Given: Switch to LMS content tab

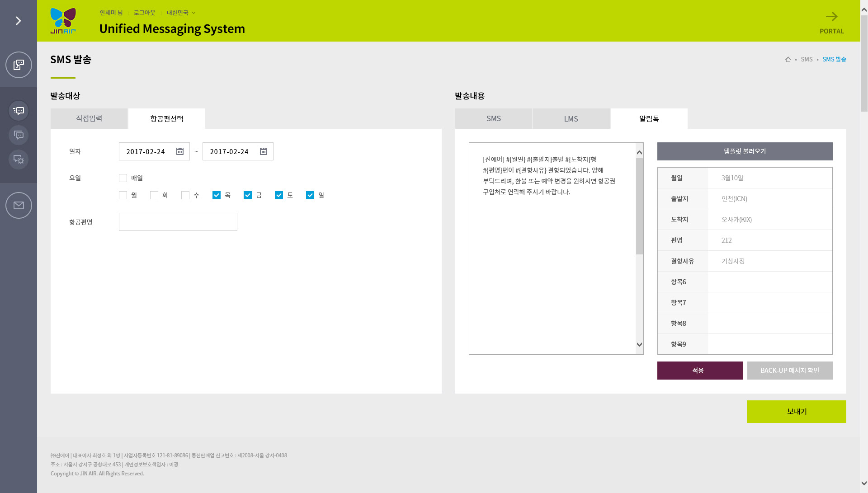Looking at the screenshot, I should coord(571,118).
